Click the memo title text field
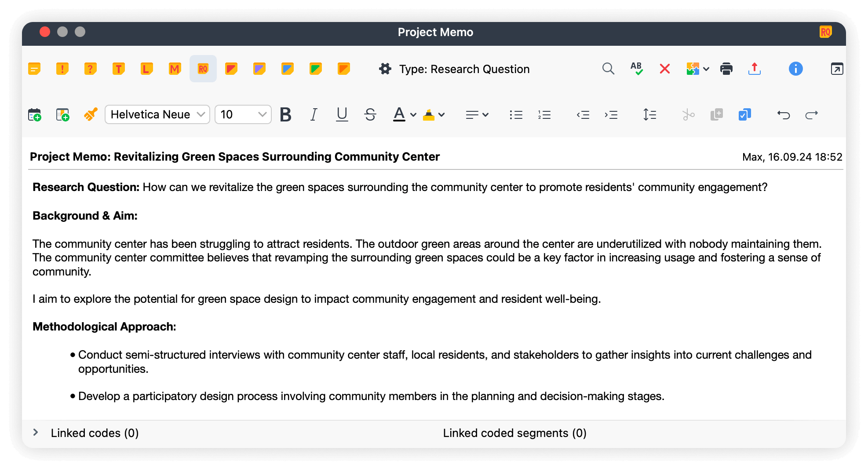Image resolution: width=868 pixels, height=470 pixels. pos(235,157)
